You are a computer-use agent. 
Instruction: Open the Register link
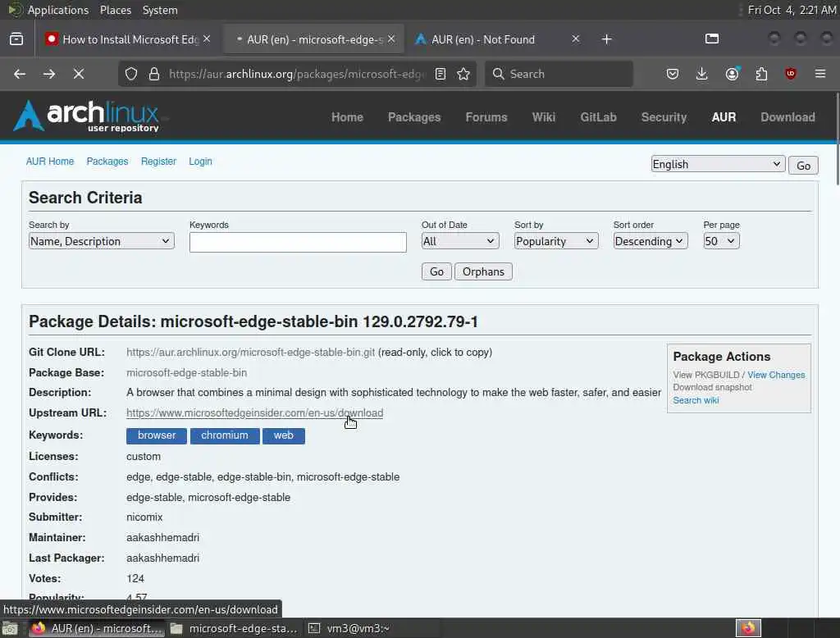(x=158, y=162)
